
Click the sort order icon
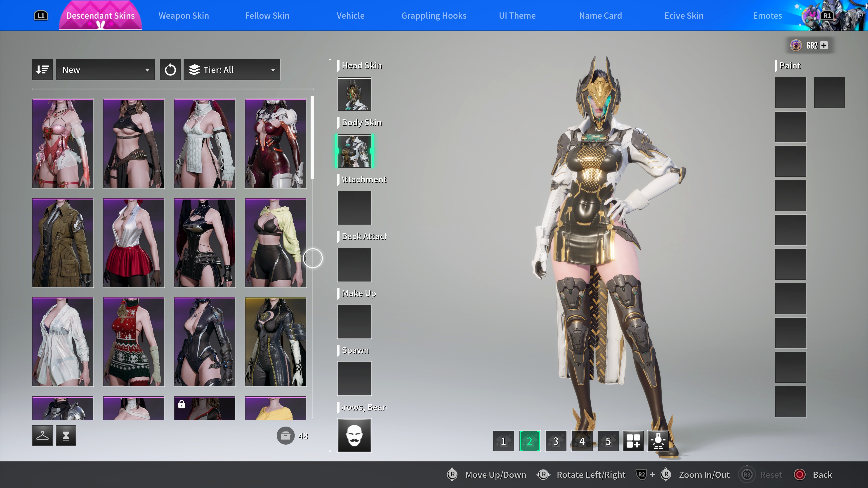click(x=42, y=70)
